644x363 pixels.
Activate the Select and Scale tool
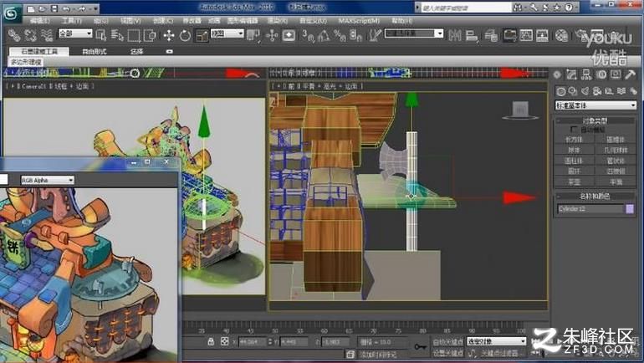coord(202,36)
